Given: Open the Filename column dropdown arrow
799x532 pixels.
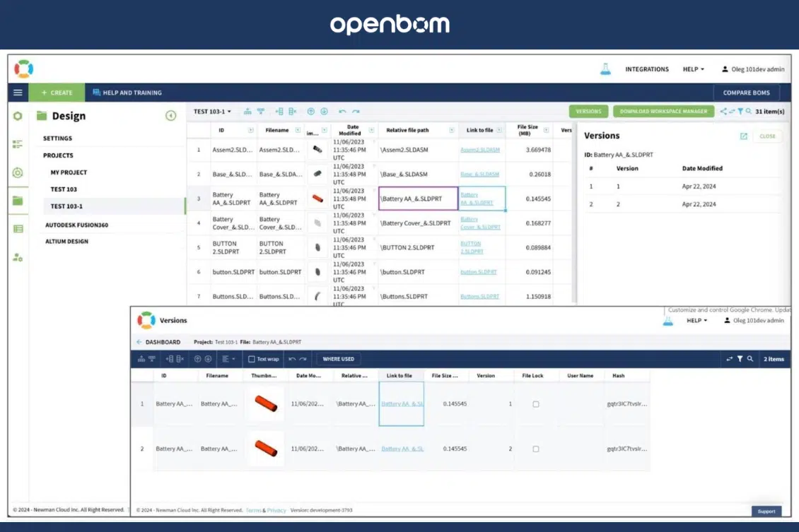Looking at the screenshot, I should (298, 130).
